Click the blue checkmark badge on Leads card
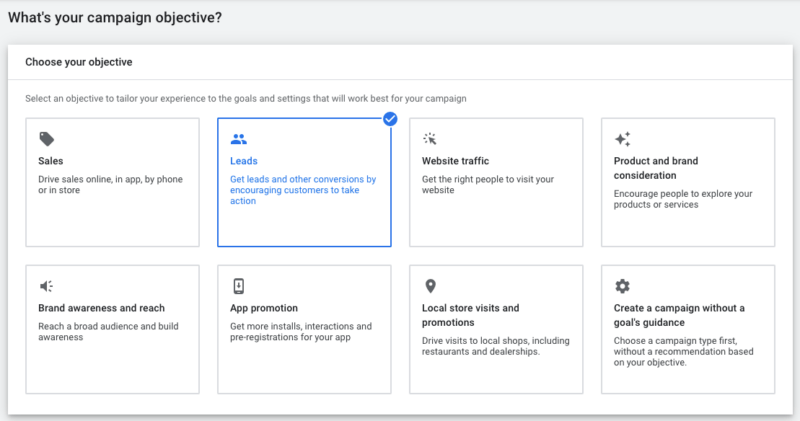Viewport: 800px width, 421px height. [x=390, y=119]
